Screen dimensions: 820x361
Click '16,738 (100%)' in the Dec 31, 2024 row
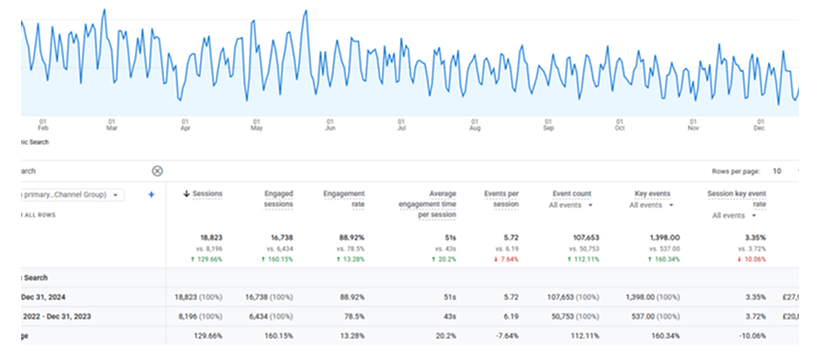269,297
